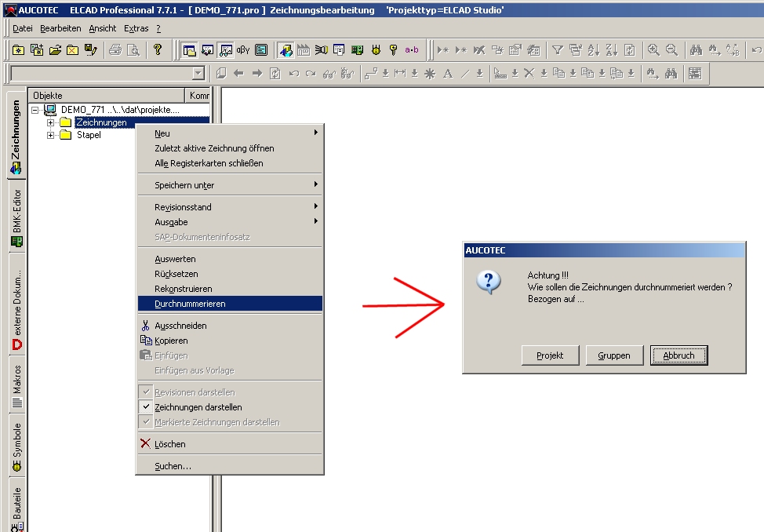Click the print preview magnifier icon

133,49
